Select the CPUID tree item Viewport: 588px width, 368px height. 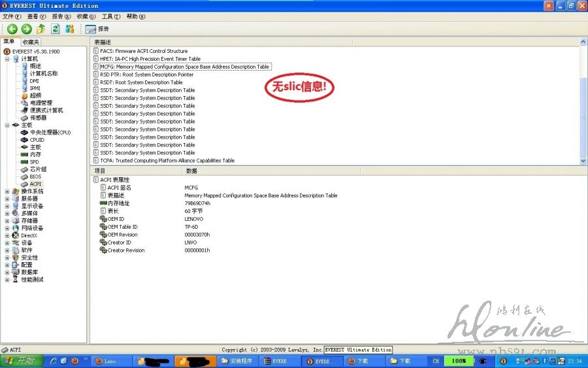pyautogui.click(x=37, y=140)
